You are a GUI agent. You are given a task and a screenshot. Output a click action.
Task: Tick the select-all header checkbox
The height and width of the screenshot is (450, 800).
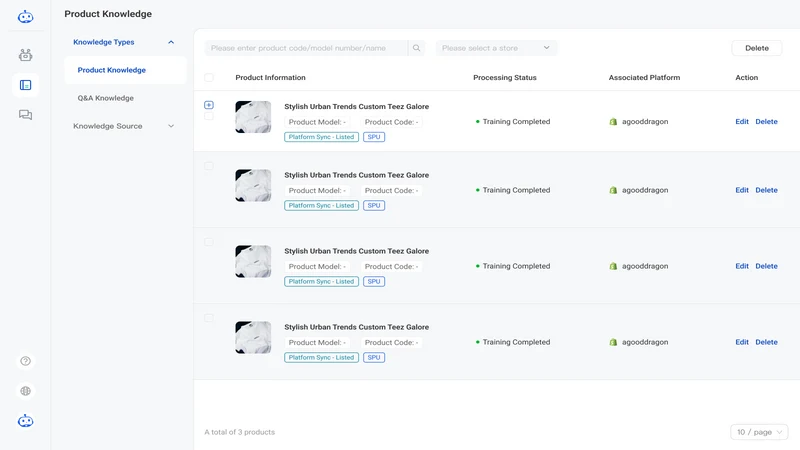click(x=209, y=78)
